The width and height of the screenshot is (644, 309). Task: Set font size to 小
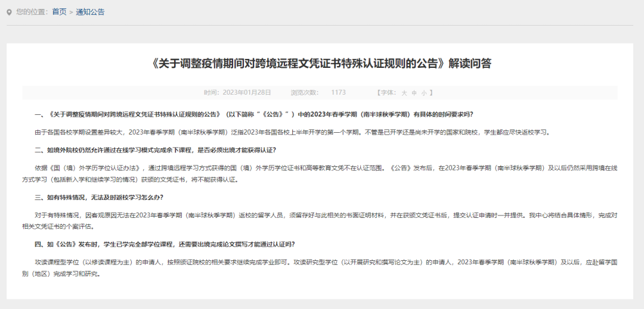point(423,93)
